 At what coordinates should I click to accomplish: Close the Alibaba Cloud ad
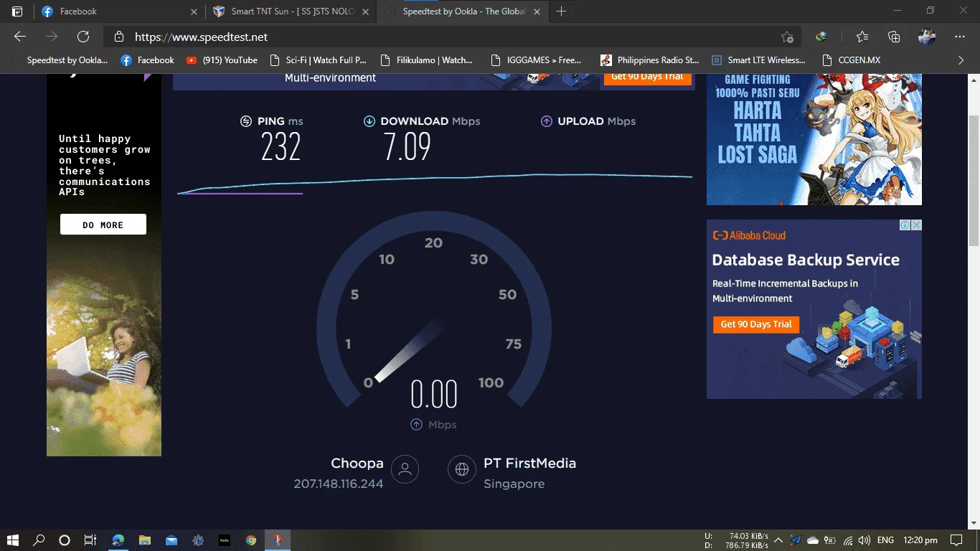(x=917, y=225)
